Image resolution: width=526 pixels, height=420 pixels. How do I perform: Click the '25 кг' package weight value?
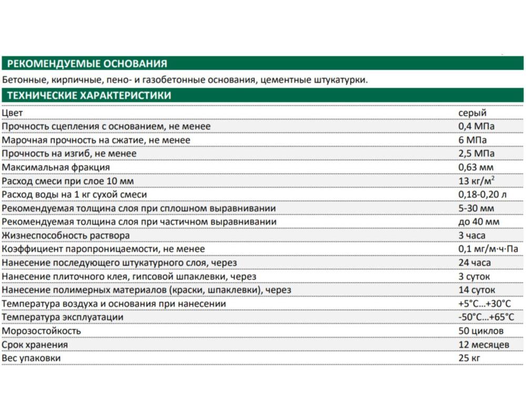(470, 358)
